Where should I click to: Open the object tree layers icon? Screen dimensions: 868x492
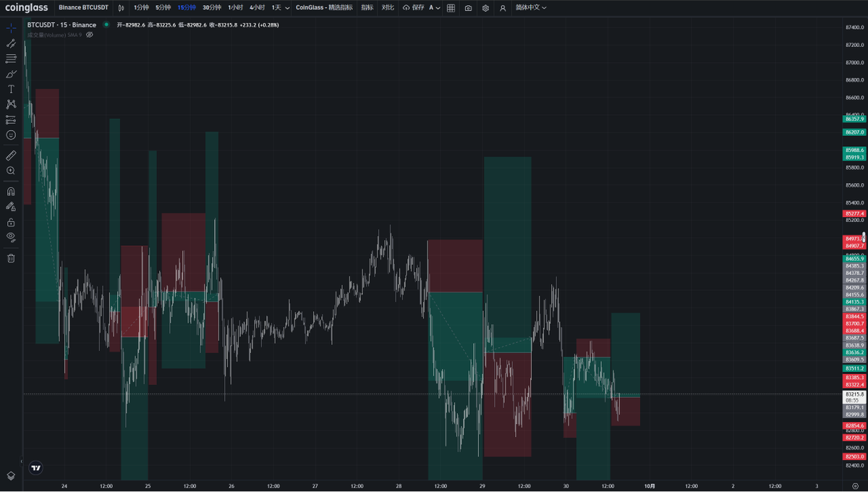11,475
